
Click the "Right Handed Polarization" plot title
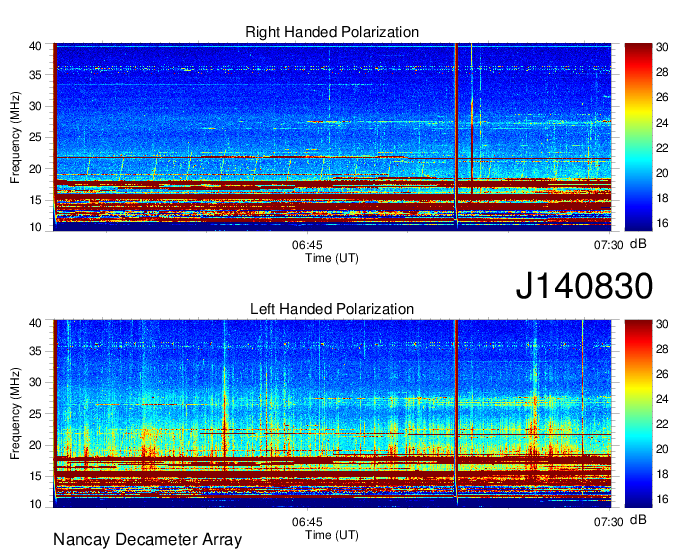(x=332, y=32)
